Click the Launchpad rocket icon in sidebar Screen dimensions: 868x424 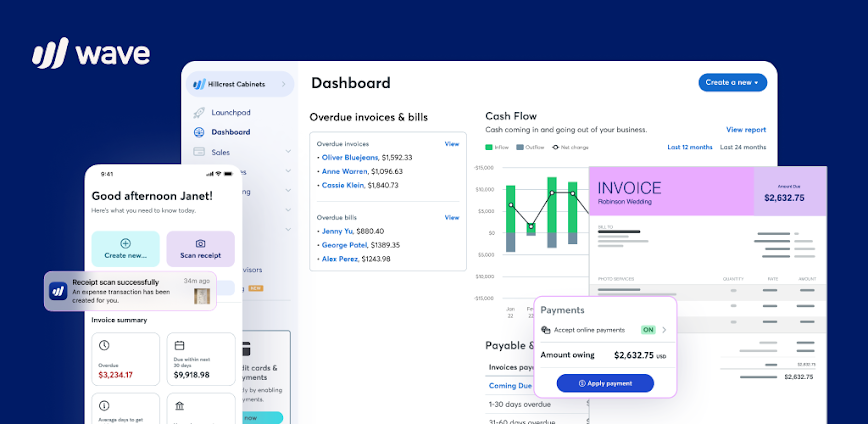tap(199, 112)
